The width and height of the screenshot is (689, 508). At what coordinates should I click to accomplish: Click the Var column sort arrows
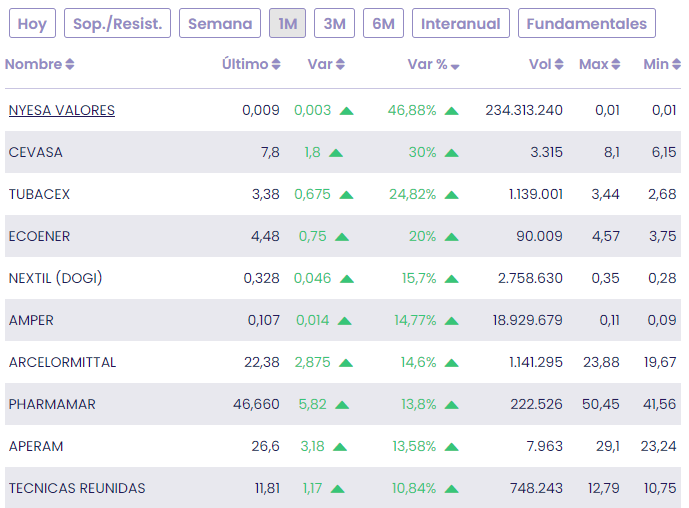[x=340, y=65]
